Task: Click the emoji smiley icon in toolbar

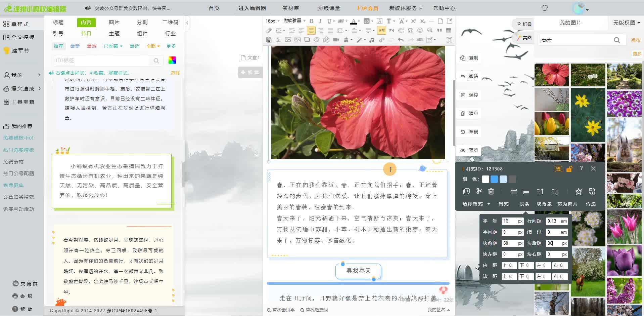Action: [420, 31]
